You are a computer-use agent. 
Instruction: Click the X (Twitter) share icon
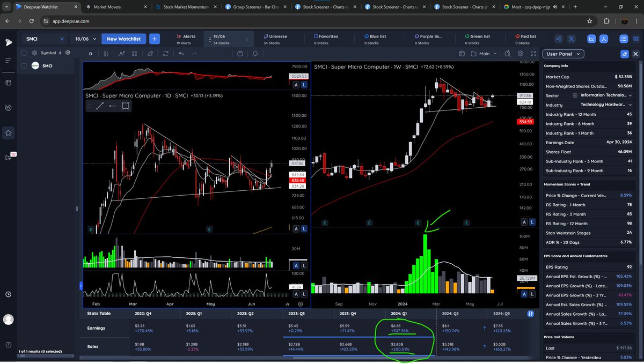pos(572,39)
